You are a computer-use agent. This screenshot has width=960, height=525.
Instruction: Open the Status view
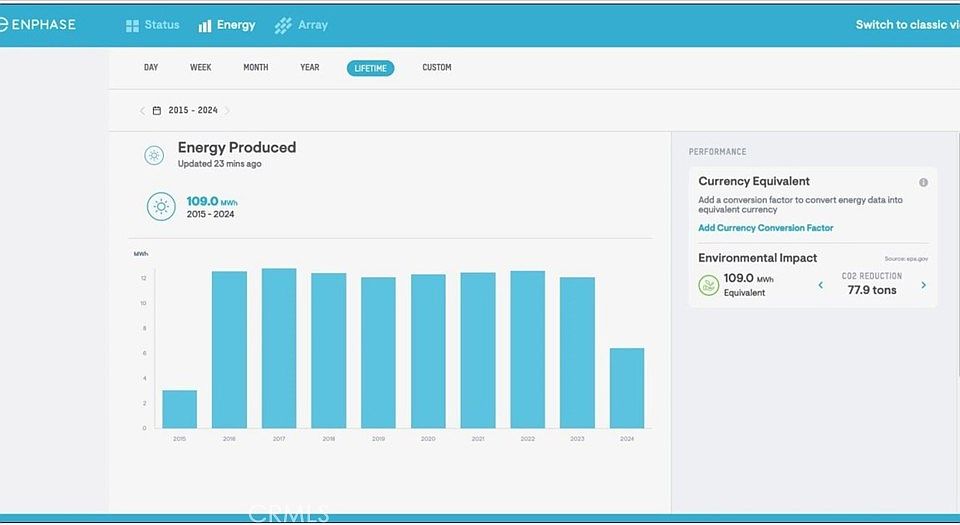coord(152,25)
